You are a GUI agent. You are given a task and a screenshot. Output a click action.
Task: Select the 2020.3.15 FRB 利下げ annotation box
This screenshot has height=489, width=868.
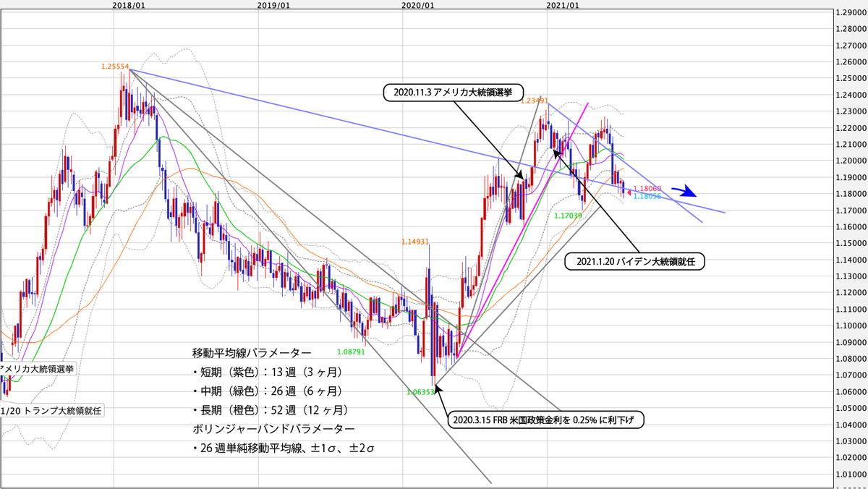(546, 420)
